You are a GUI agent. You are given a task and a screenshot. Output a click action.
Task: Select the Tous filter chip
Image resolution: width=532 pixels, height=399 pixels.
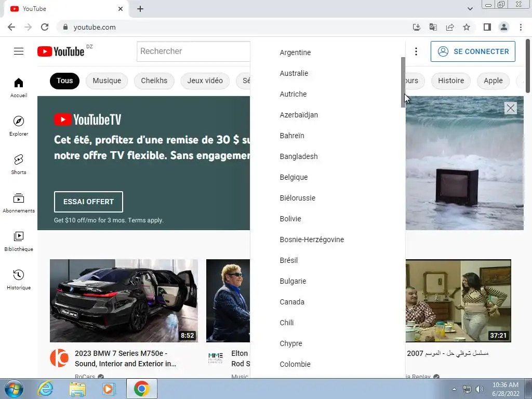(x=65, y=81)
